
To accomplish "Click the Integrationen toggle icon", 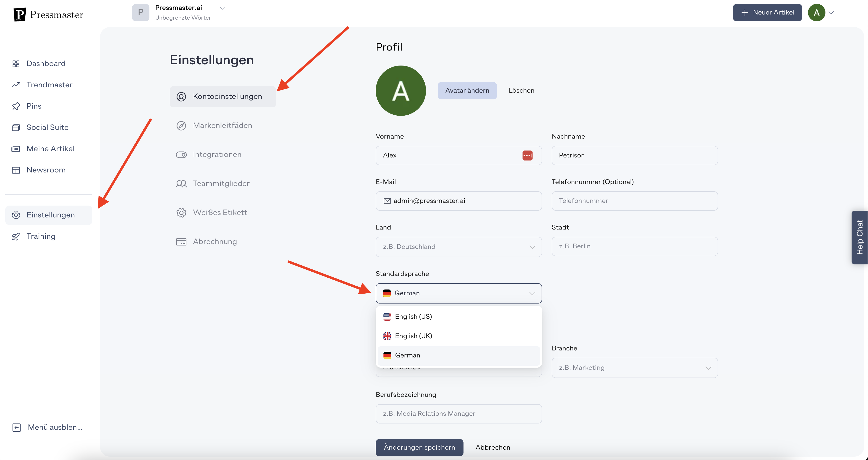I will [x=181, y=155].
